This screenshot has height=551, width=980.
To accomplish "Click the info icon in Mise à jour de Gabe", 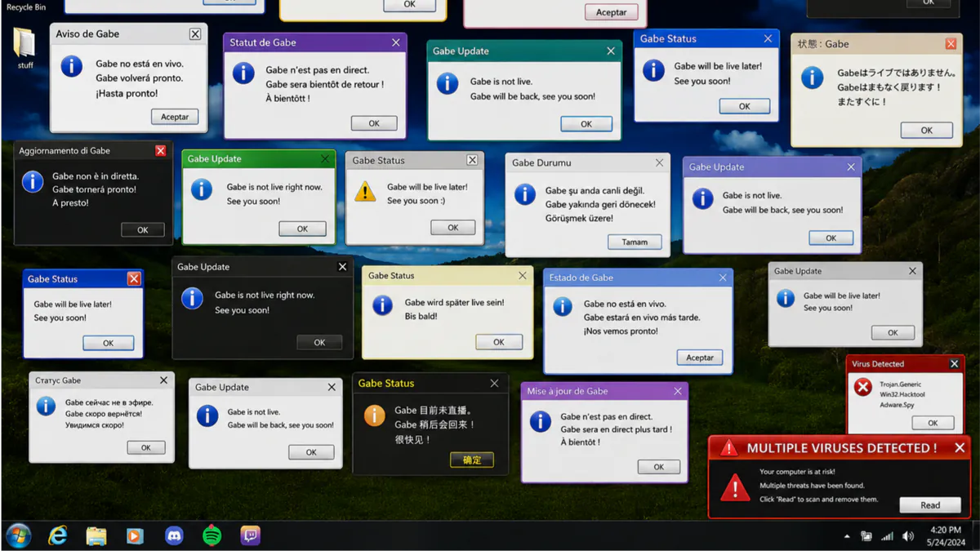I will tap(541, 421).
